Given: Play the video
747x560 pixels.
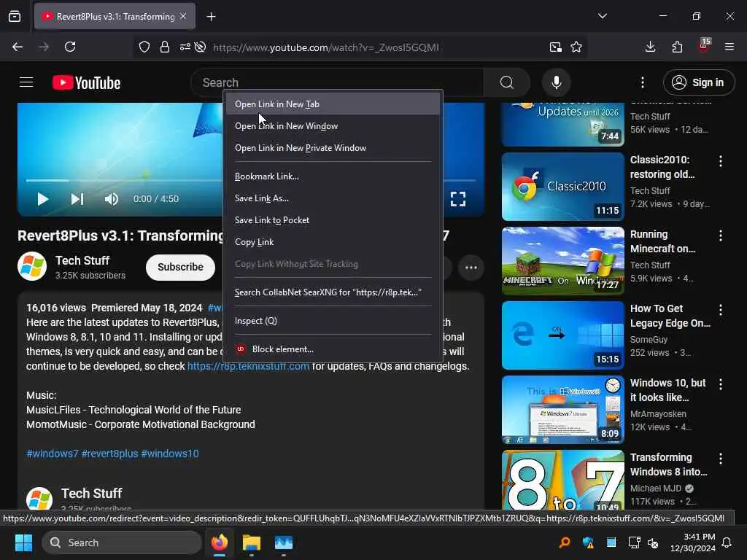Looking at the screenshot, I should click(x=43, y=198).
